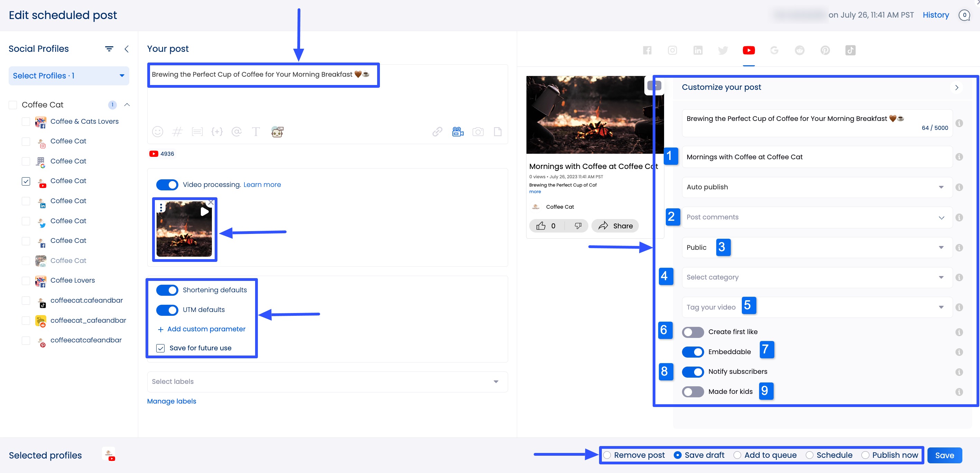Image resolution: width=980 pixels, height=473 pixels.
Task: Click the AI assistant robot icon
Action: [277, 132]
